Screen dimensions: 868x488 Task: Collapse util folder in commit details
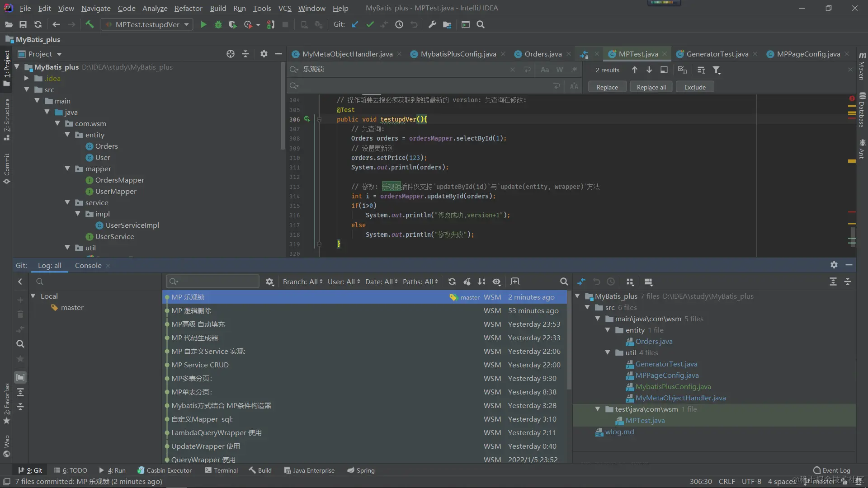608,352
